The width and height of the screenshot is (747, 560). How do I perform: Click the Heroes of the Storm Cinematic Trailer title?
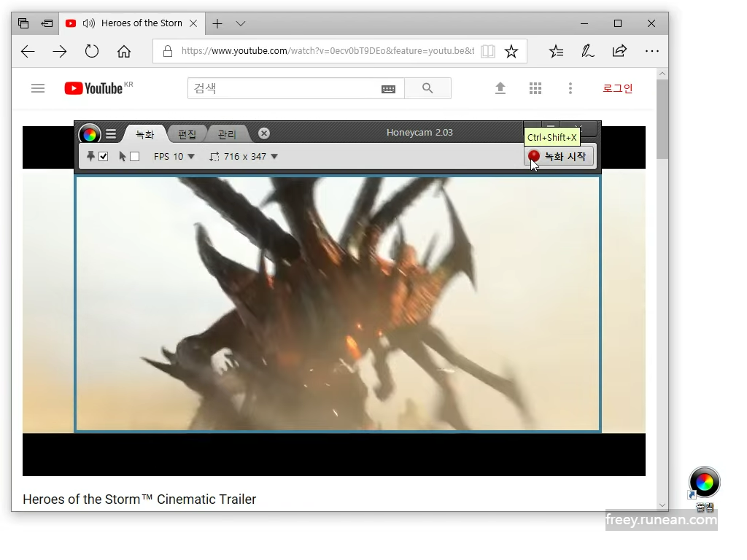click(139, 499)
